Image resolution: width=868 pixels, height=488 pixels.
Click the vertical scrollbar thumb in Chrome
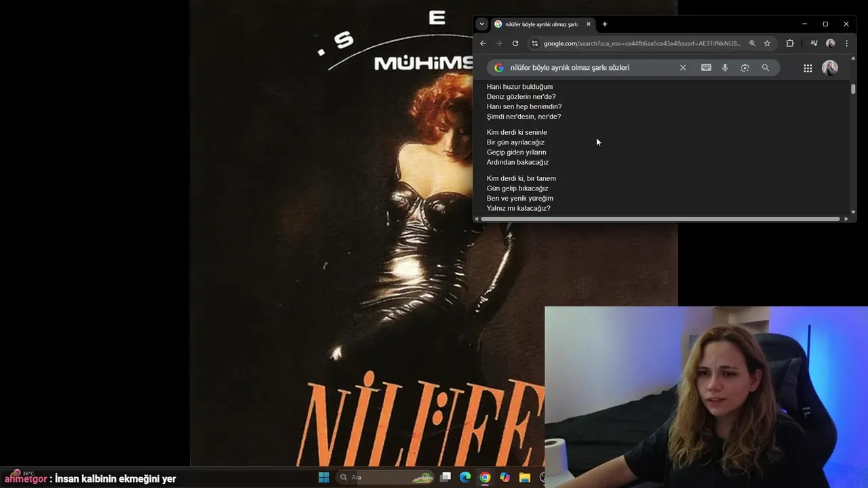(853, 89)
